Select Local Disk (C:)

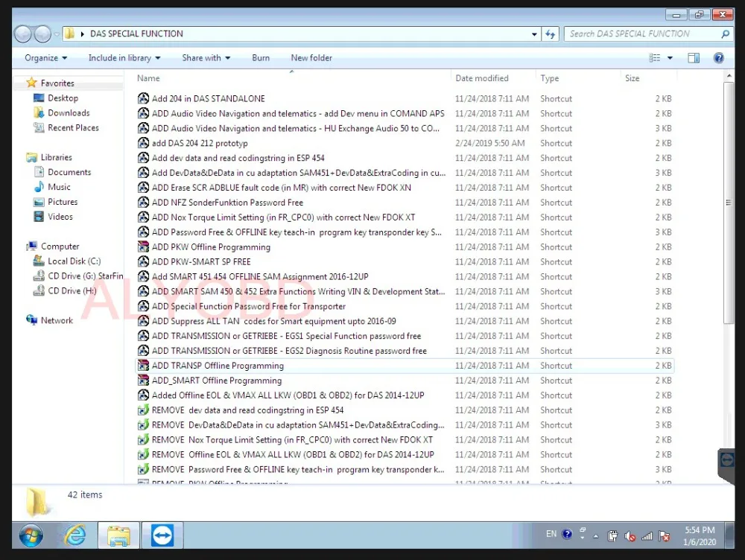[x=74, y=261]
